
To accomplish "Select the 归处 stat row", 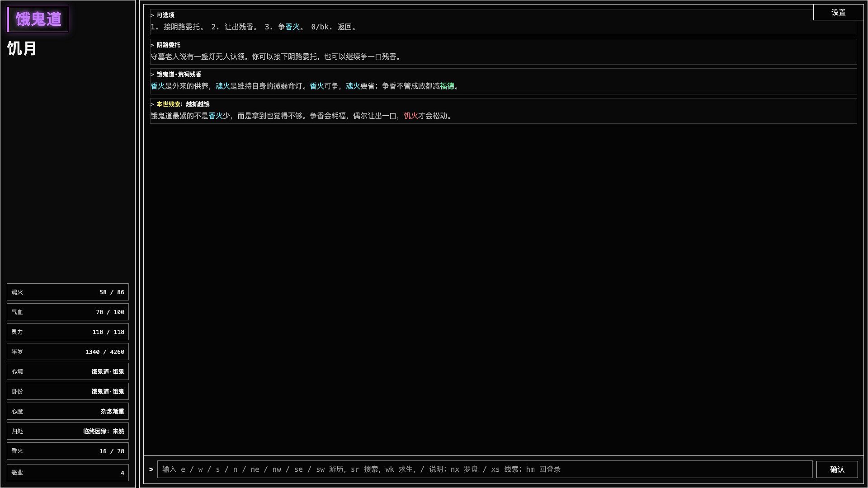I will tap(68, 431).
